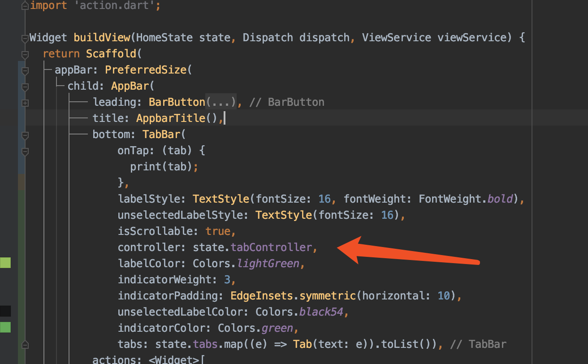Collapse the PreferredSize appBar block
Viewport: 588px width, 364px height.
tap(25, 70)
